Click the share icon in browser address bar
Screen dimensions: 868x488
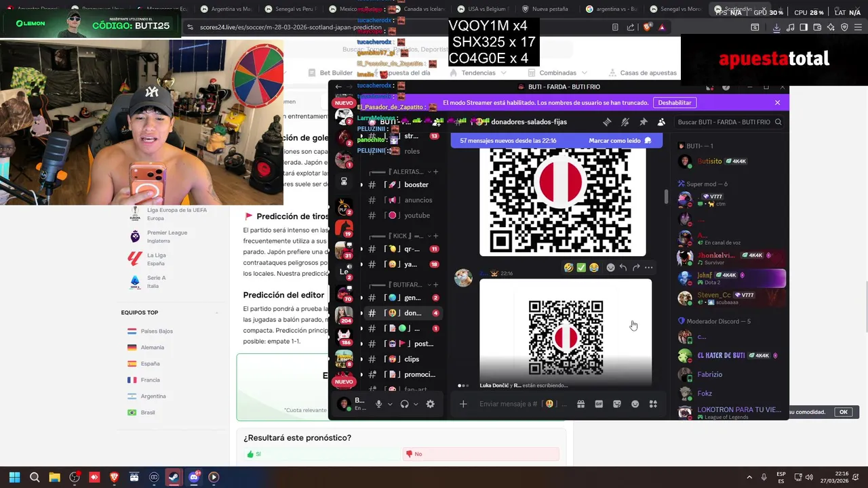[631, 27]
